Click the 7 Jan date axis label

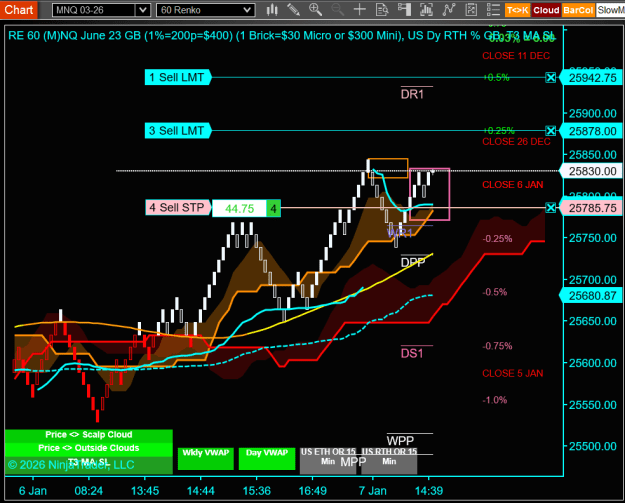point(372,491)
